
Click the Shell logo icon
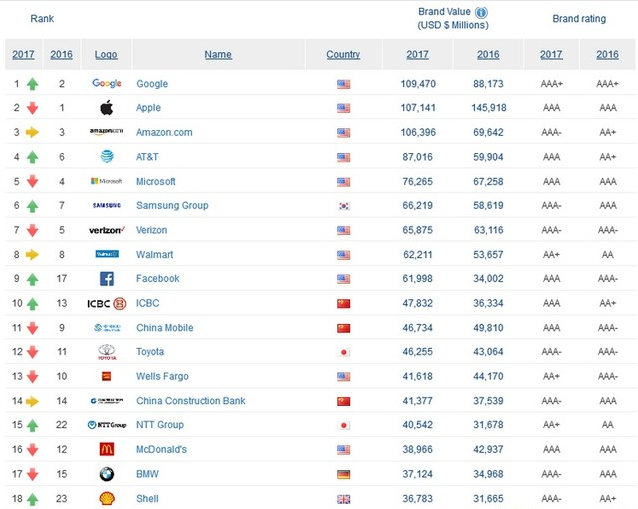[x=106, y=498]
